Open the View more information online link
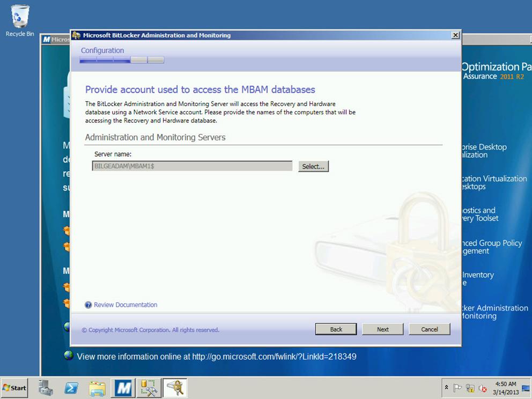This screenshot has height=399, width=532. point(217,357)
